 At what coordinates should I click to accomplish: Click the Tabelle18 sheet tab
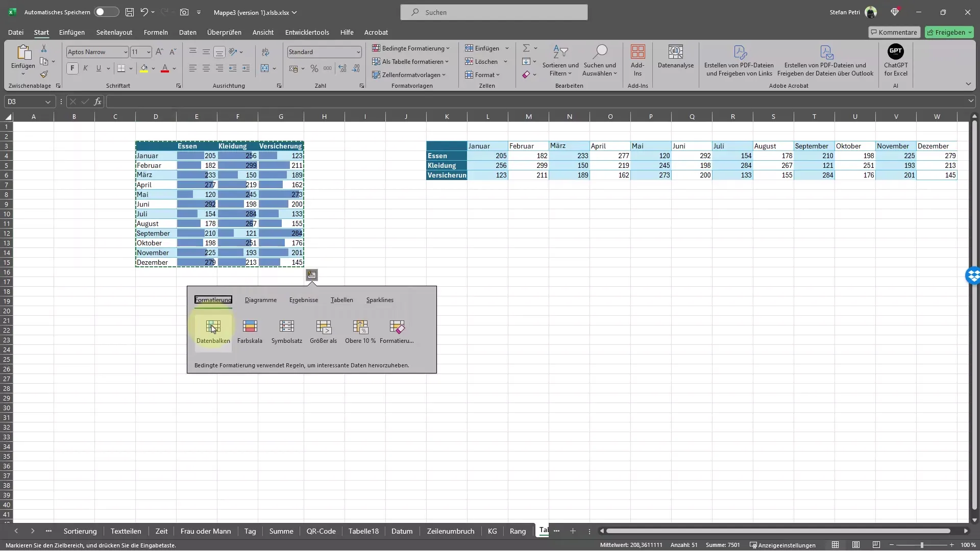(x=363, y=531)
